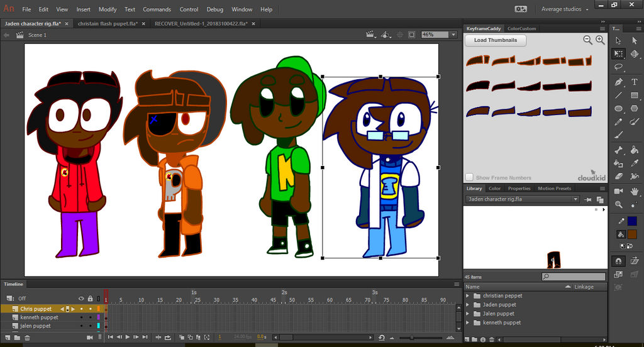Image resolution: width=644 pixels, height=347 pixels.
Task: Open the Commands menu
Action: click(157, 9)
